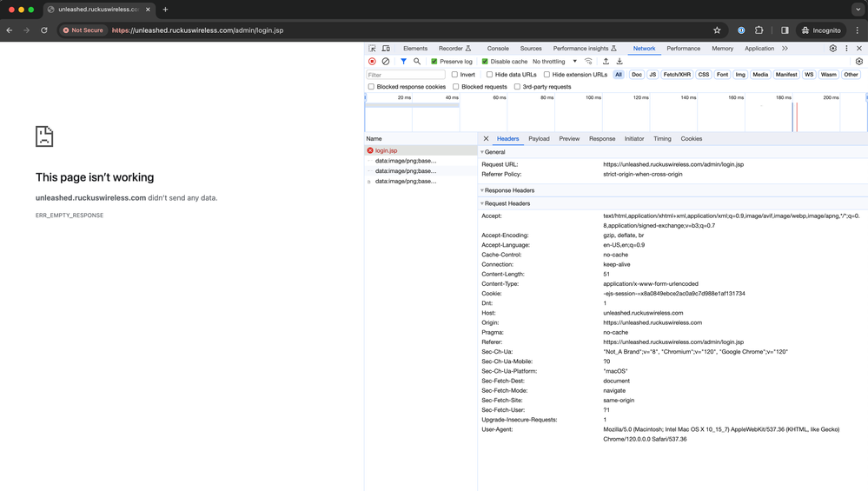
Task: Open network search with magnifier icon
Action: [x=417, y=62]
